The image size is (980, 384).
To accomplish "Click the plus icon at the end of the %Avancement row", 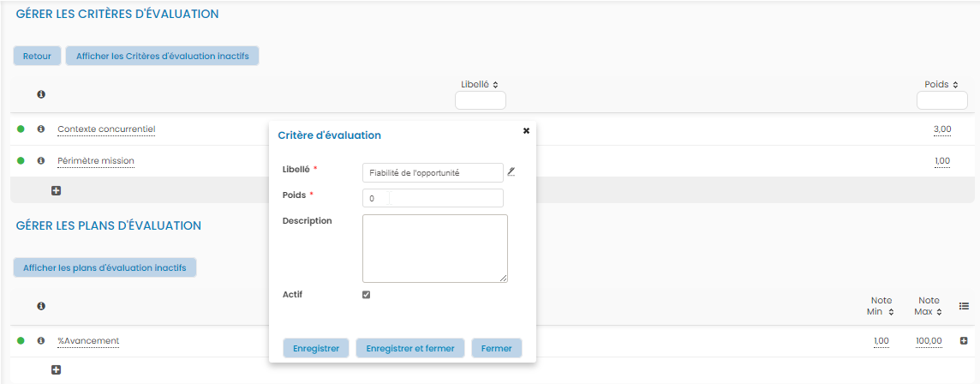I will point(964,341).
